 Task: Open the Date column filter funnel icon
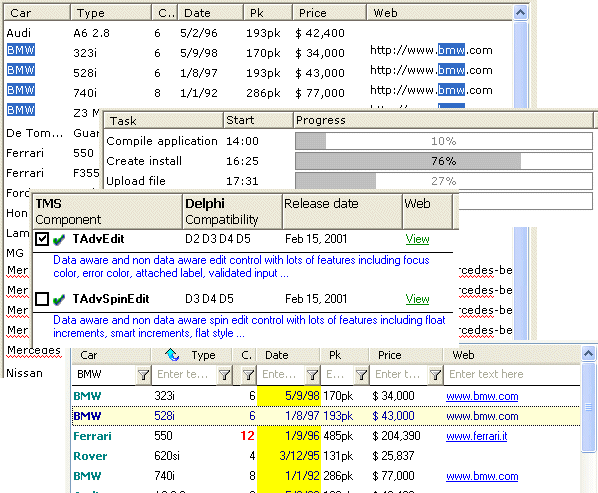(x=312, y=375)
